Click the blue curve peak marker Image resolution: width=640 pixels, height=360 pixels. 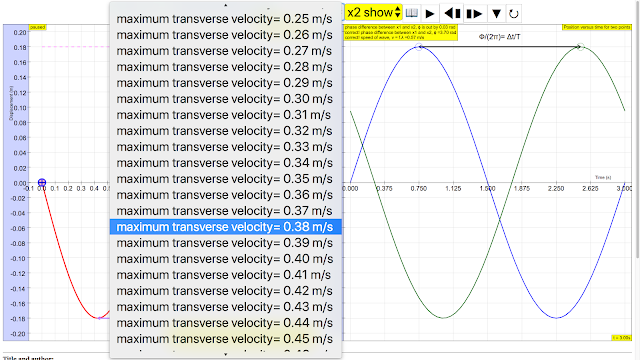point(419,47)
